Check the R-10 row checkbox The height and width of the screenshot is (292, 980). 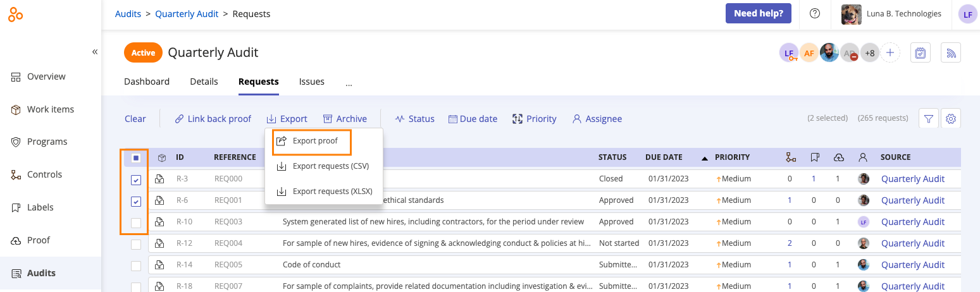[136, 222]
